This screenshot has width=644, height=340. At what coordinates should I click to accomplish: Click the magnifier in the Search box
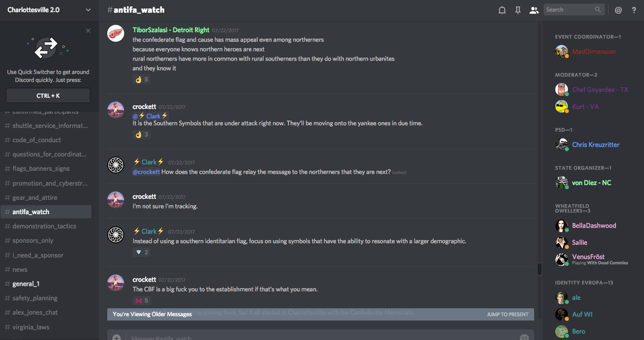598,10
